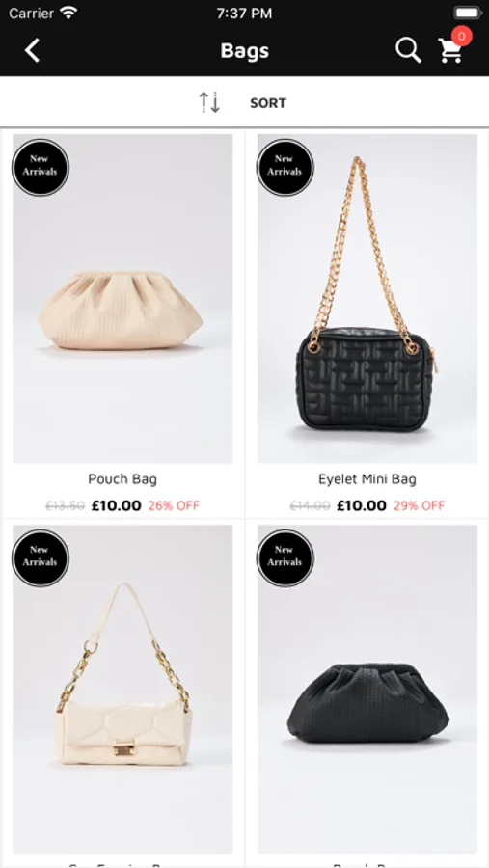Select the Eyelet Mini Bag title link
Viewport: 489px width, 868px height.
coord(367,478)
